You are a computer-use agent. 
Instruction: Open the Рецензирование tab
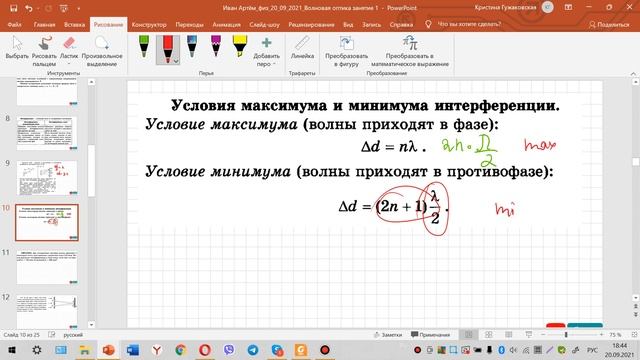click(311, 24)
